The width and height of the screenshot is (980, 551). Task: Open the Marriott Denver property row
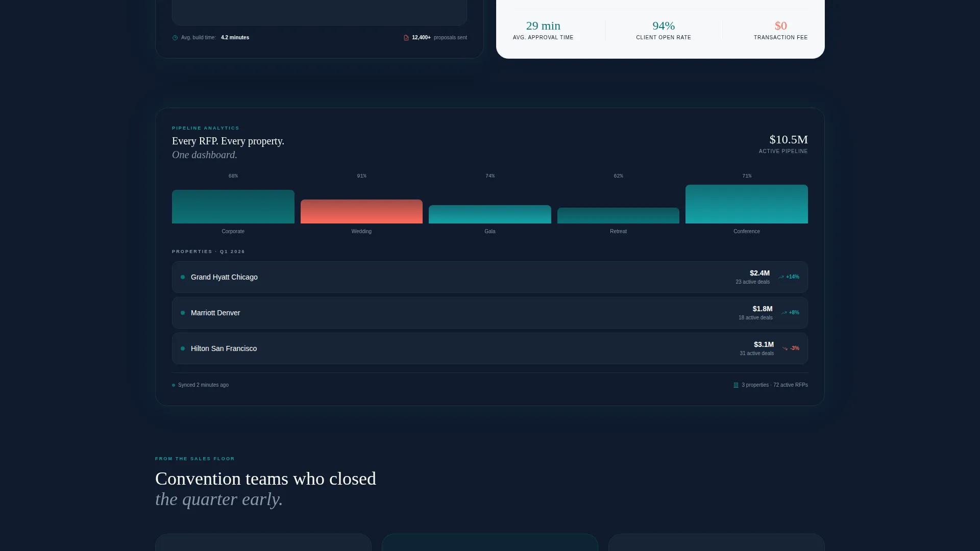pyautogui.click(x=490, y=313)
